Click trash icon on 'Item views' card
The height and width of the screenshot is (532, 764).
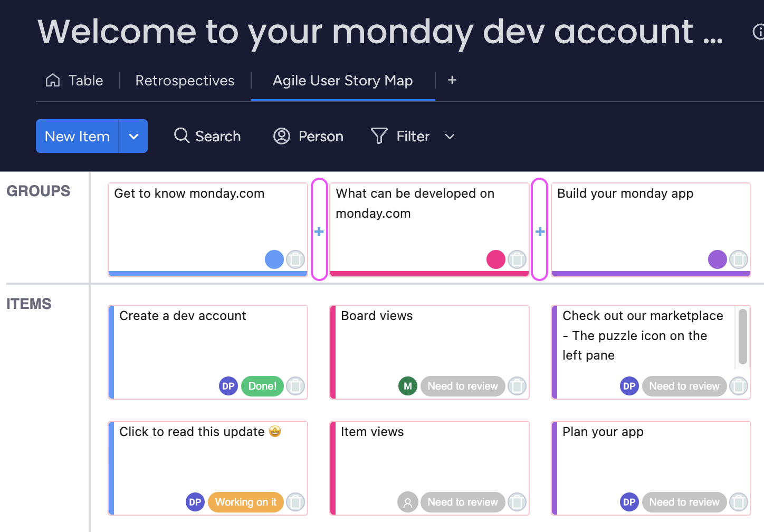coord(517,502)
